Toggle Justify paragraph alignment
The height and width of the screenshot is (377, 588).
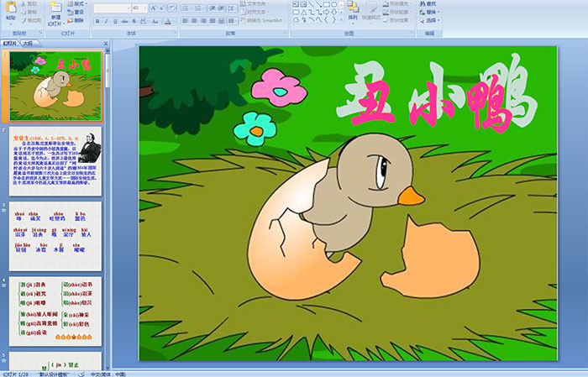coord(213,21)
